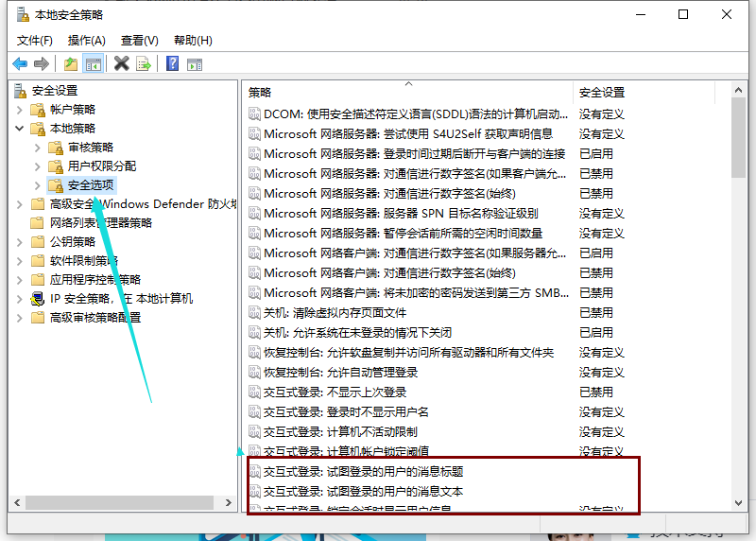Click the Forward arrow in toolbar
The height and width of the screenshot is (541, 756).
[x=41, y=63]
